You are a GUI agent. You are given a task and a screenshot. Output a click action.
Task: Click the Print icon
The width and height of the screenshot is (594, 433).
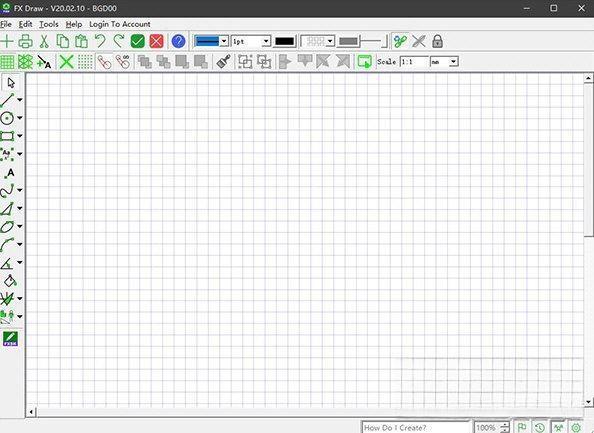(x=25, y=41)
